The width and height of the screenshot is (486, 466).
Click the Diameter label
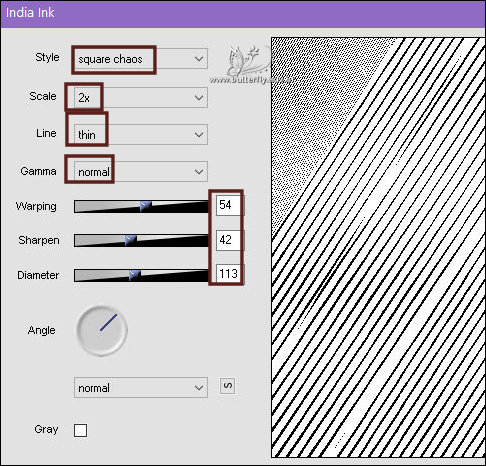pos(38,275)
